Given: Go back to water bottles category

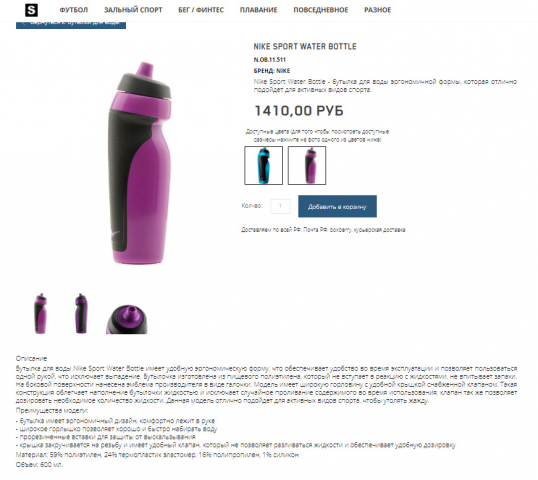Looking at the screenshot, I should [71, 24].
